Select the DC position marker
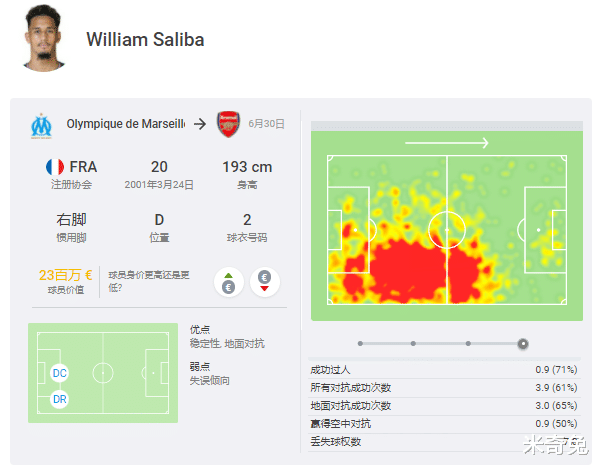600x470 pixels. coord(60,373)
